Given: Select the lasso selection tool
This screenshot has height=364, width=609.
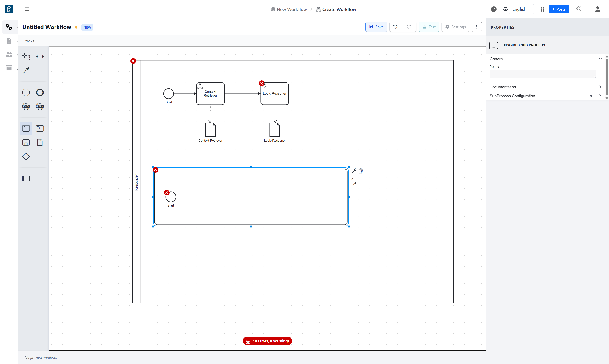Looking at the screenshot, I should (26, 57).
